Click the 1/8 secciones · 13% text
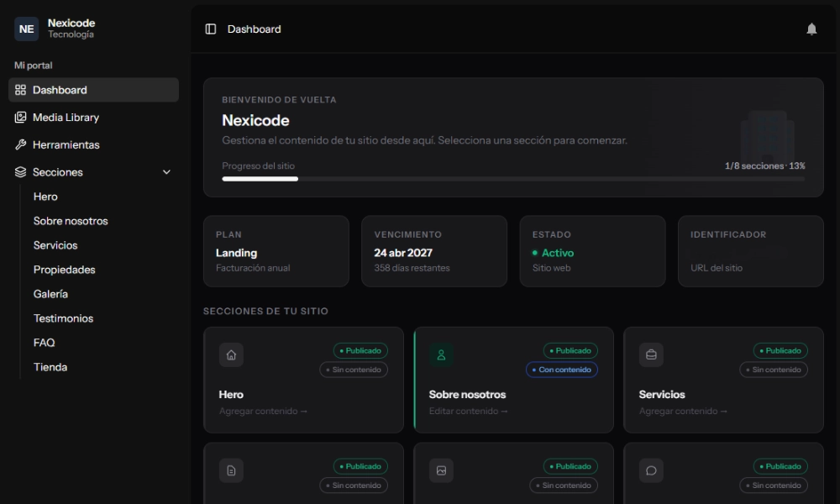The height and width of the screenshot is (504, 840). coord(764,166)
